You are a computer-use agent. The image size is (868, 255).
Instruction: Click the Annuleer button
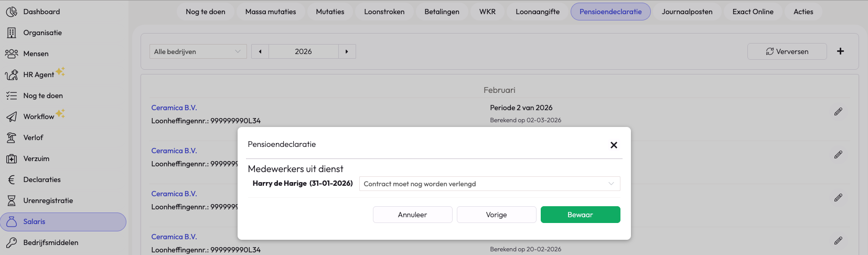(x=412, y=215)
